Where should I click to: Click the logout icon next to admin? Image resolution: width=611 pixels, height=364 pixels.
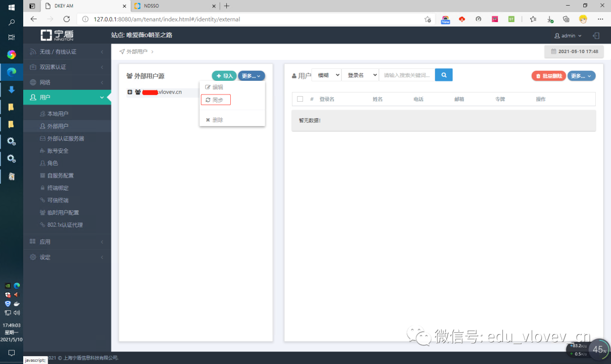tap(596, 36)
